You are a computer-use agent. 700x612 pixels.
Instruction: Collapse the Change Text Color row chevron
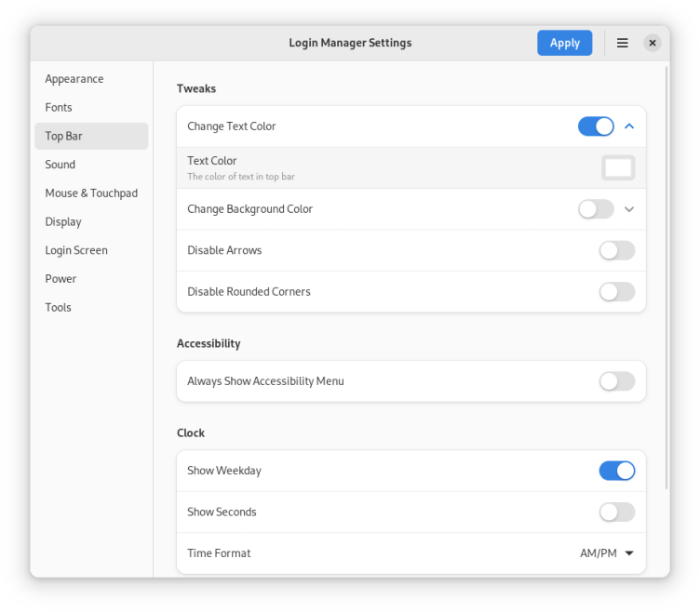(x=629, y=126)
